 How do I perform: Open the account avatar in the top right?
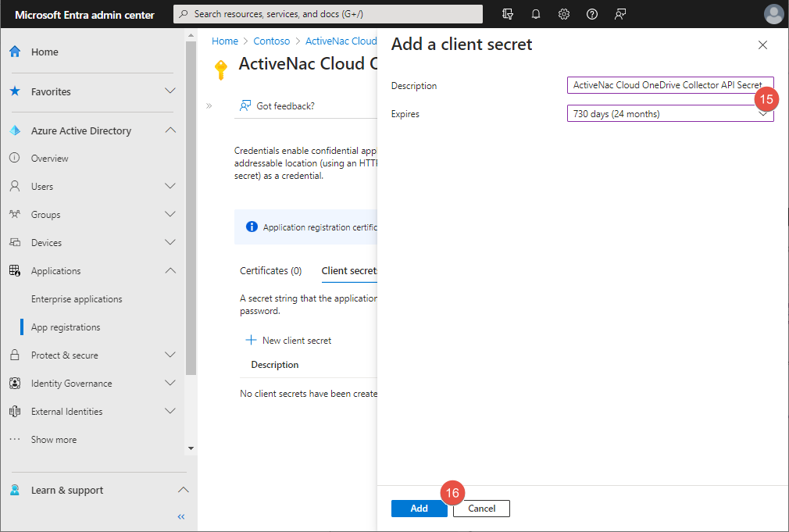click(x=773, y=13)
